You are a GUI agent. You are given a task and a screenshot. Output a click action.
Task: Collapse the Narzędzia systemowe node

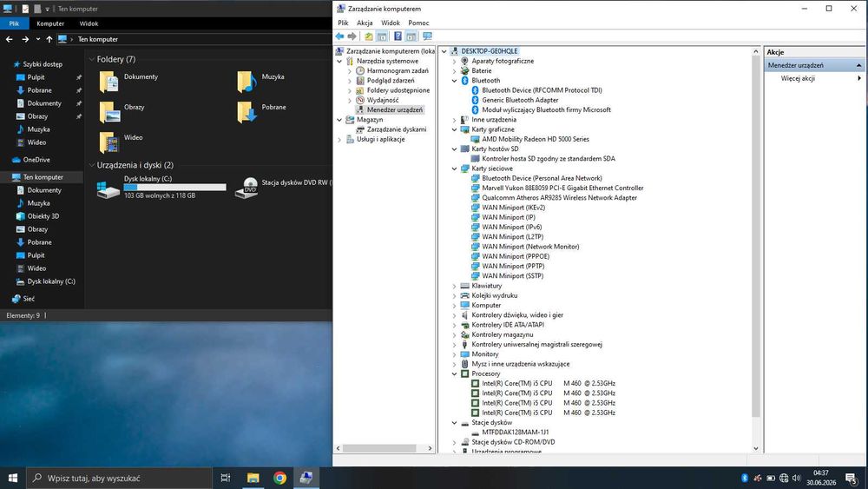[339, 62]
